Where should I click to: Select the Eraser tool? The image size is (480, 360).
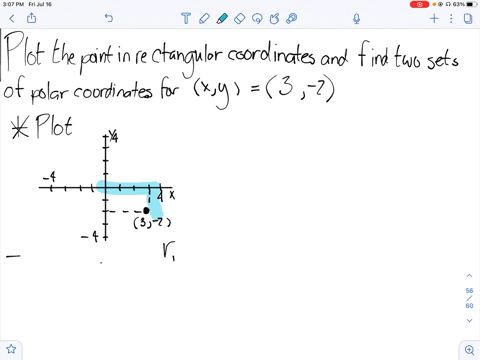point(240,18)
